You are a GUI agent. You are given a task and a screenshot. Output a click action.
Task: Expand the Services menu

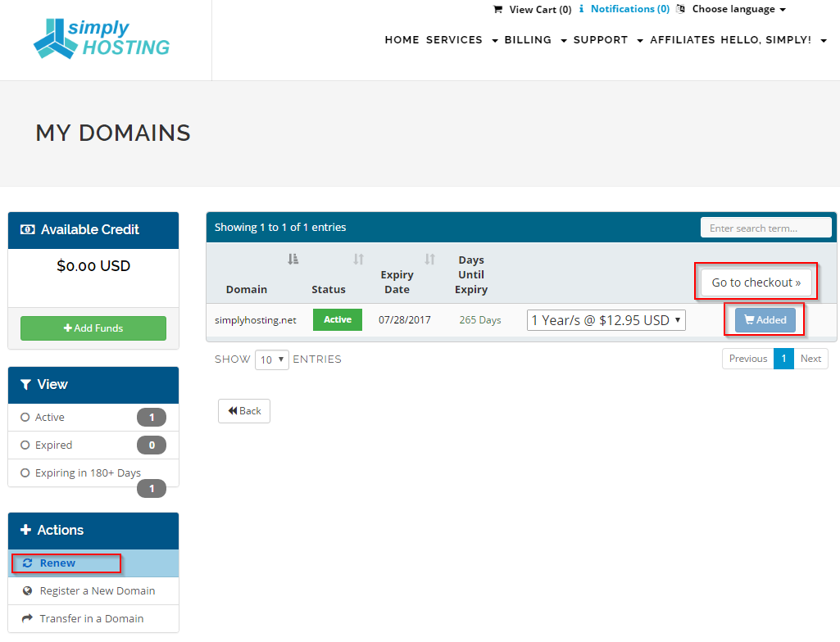coord(461,40)
